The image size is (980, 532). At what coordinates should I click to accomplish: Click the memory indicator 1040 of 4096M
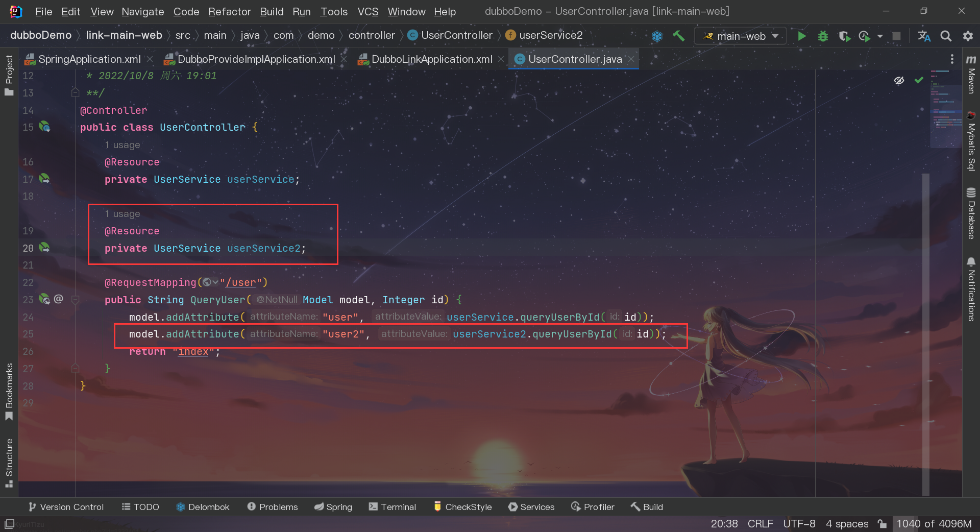(x=934, y=524)
